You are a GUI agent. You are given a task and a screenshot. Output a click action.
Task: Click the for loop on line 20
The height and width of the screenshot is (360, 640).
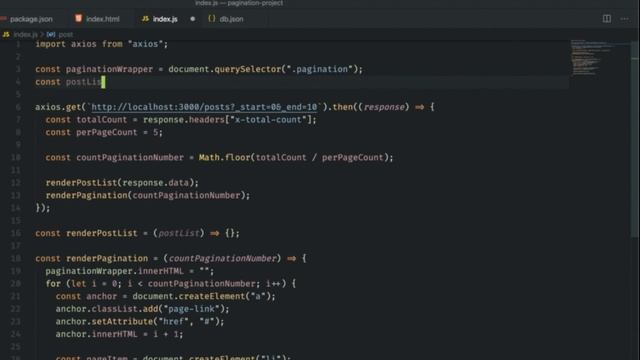point(171,284)
